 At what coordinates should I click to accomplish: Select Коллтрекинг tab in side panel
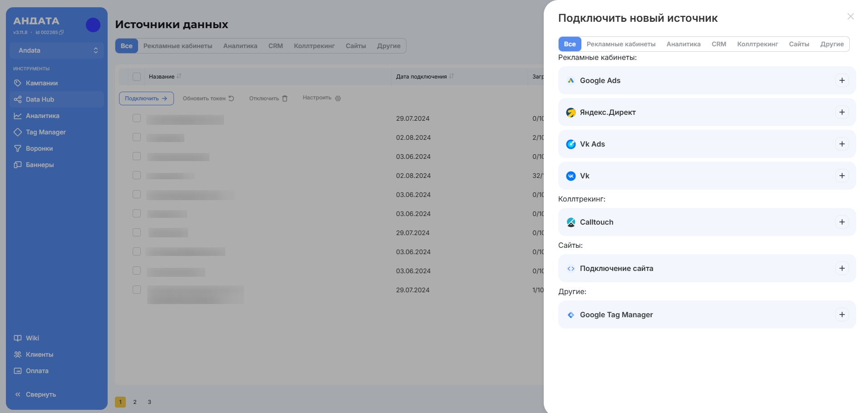(757, 44)
